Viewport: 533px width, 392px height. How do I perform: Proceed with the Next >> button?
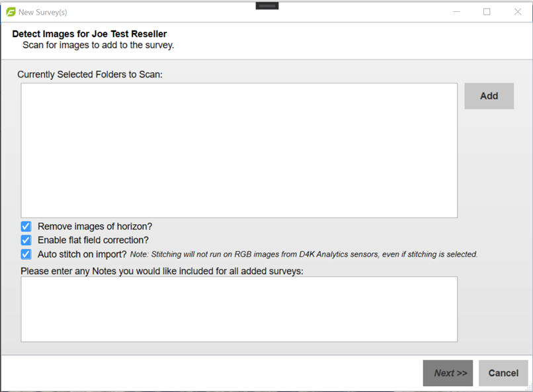[448, 373]
